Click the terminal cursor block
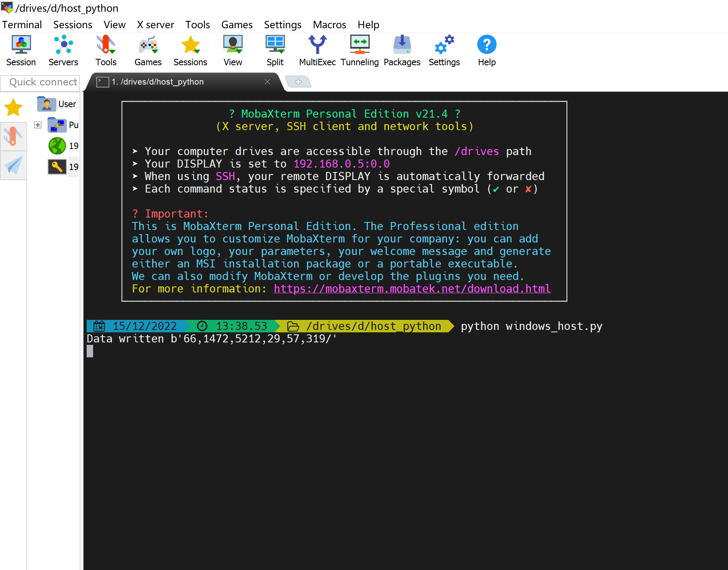Image resolution: width=728 pixels, height=570 pixels. 90,351
